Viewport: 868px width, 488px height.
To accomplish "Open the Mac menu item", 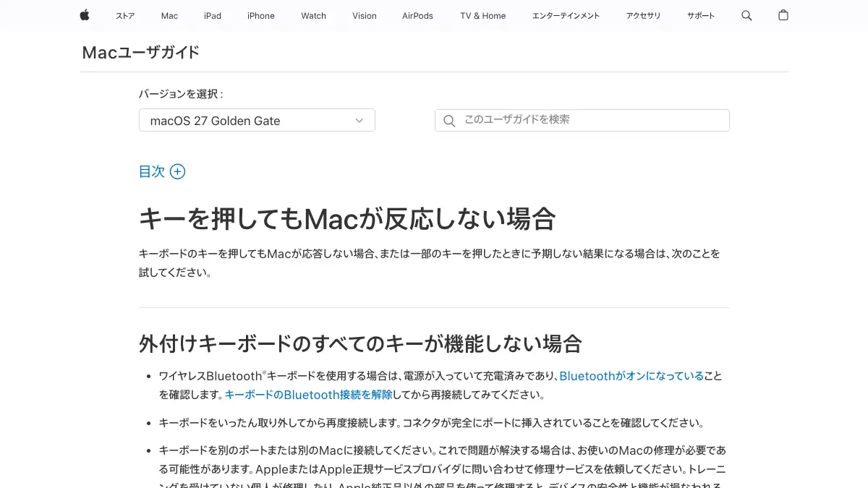I will point(169,16).
